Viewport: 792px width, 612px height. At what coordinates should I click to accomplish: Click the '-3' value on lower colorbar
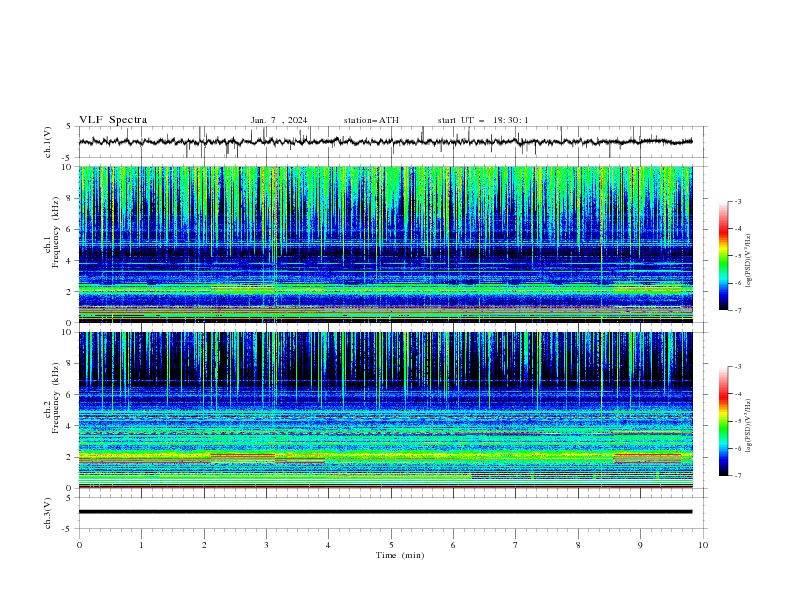737,367
